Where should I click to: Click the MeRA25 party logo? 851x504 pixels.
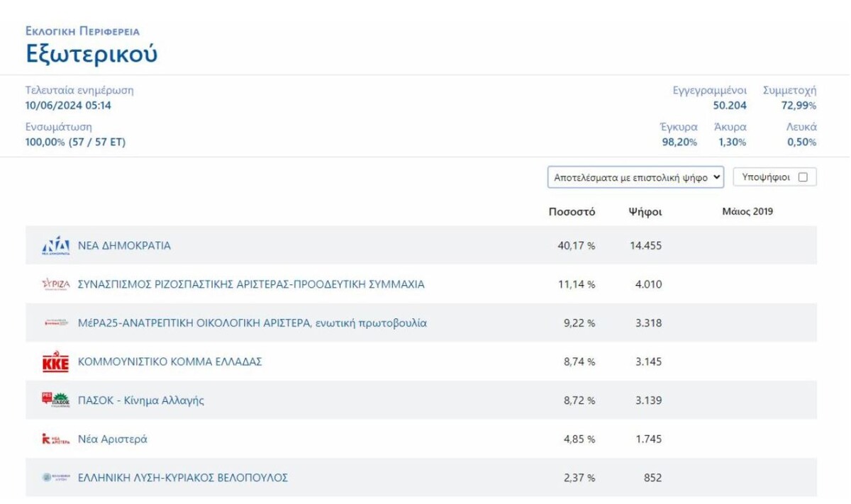56,323
